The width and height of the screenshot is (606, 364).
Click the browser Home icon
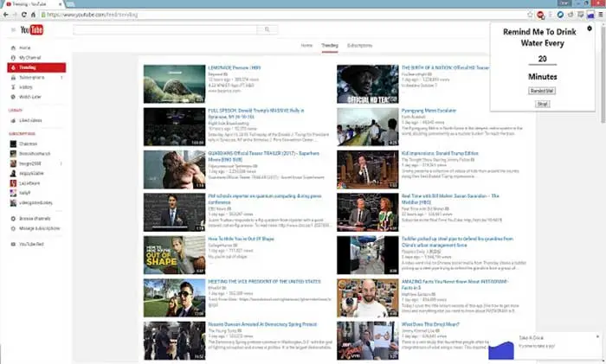[x=33, y=15]
